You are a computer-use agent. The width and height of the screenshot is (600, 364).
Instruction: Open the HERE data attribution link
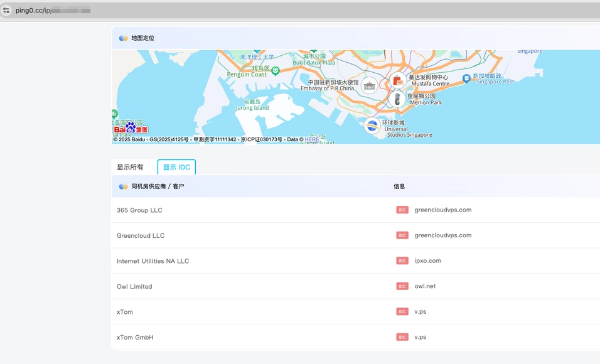pyautogui.click(x=311, y=140)
